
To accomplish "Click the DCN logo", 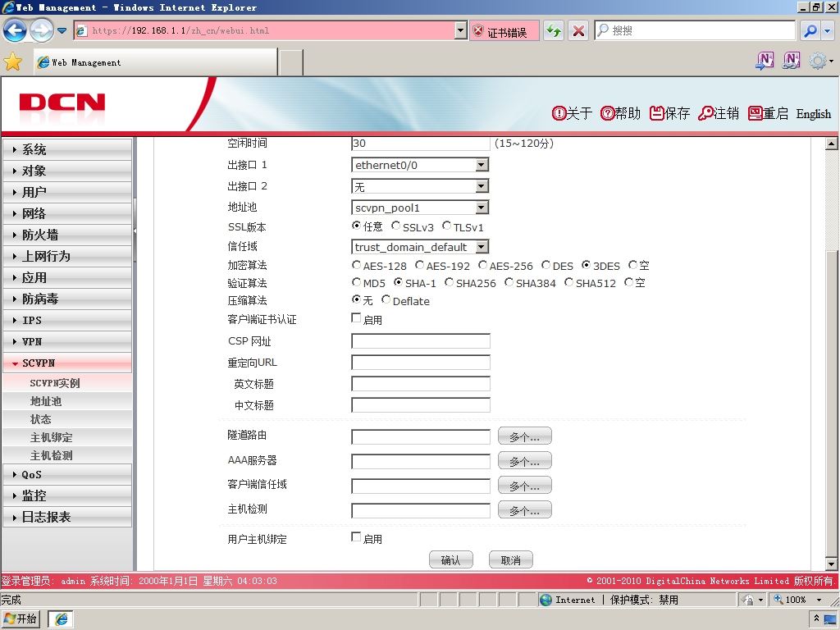I will pos(62,103).
